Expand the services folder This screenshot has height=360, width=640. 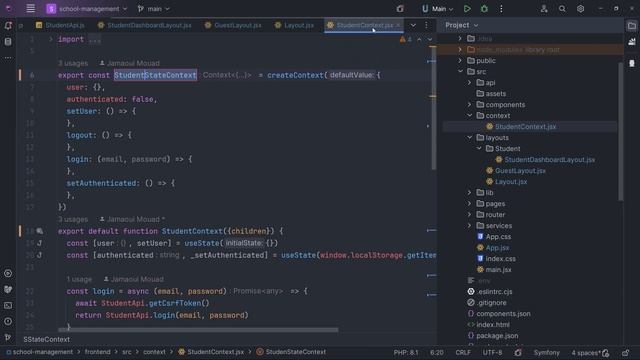coord(469,226)
